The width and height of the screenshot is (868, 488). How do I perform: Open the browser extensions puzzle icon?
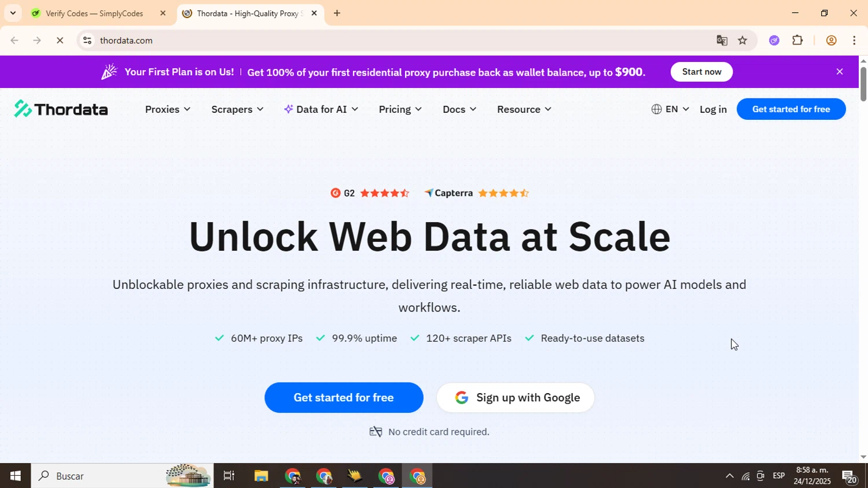point(797,41)
